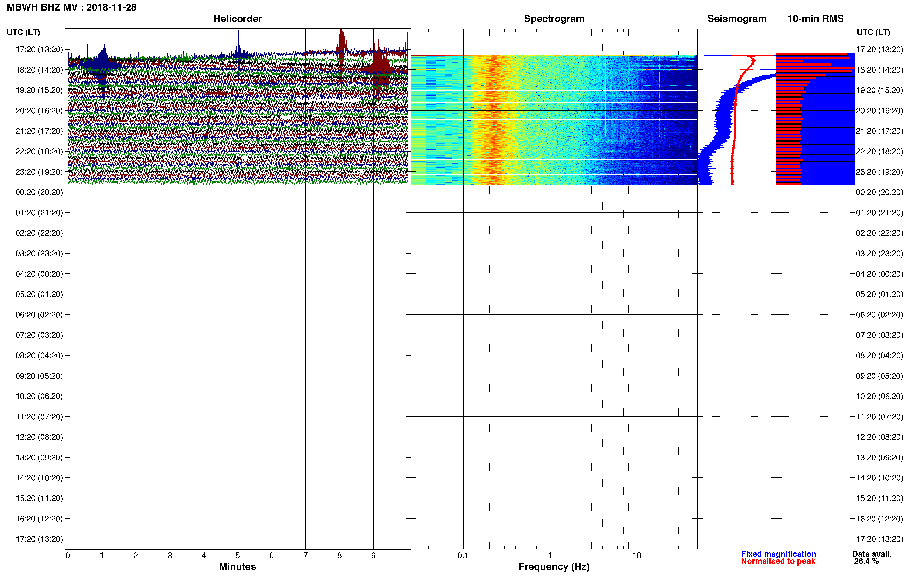This screenshot has height=578, width=924.
Task: Click 05:20 (01:20) label on Helicorder time axis
Action: tap(39, 294)
